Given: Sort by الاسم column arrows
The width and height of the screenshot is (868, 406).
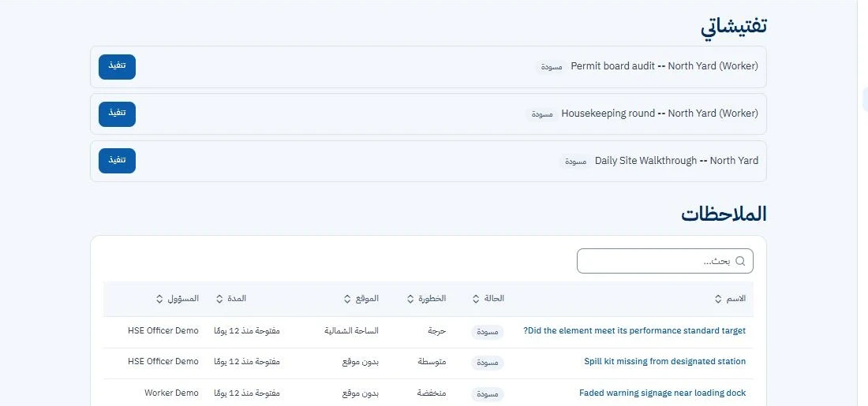Looking at the screenshot, I should (x=718, y=299).
